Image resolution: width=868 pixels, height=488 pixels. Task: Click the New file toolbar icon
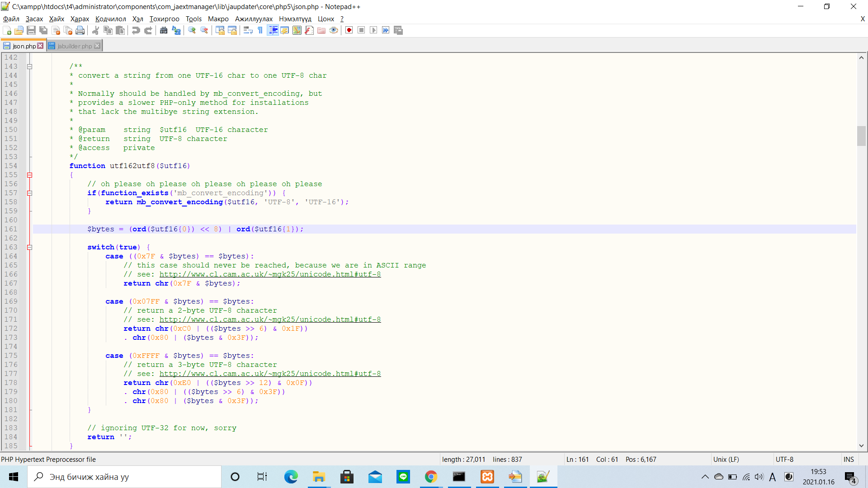click(x=7, y=30)
